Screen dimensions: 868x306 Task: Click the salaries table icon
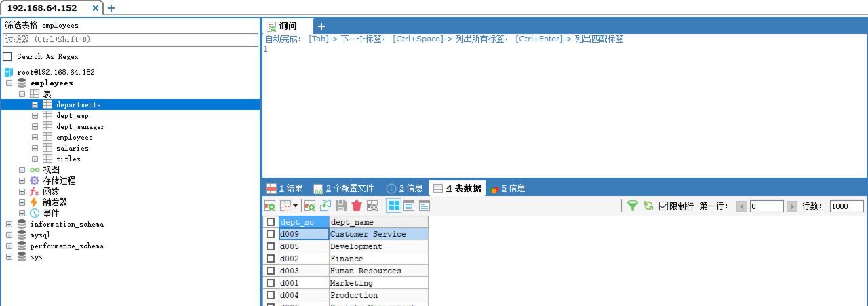(47, 148)
